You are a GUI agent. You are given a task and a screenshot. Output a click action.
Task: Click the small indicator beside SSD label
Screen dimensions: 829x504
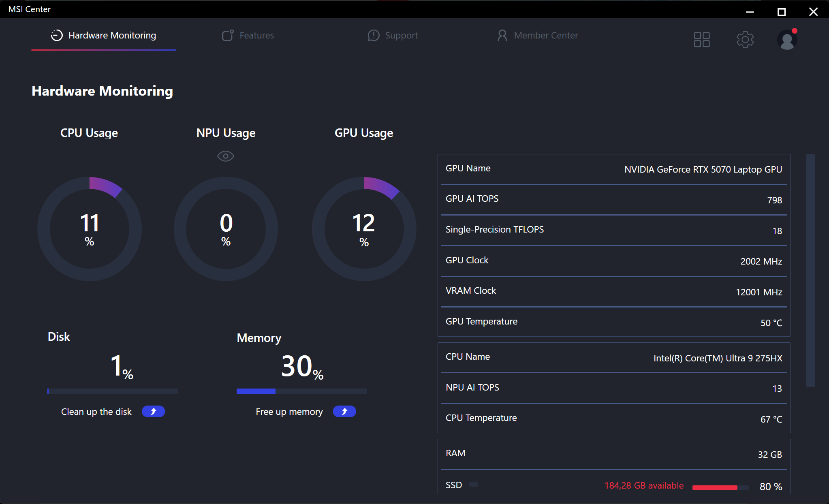(x=473, y=485)
